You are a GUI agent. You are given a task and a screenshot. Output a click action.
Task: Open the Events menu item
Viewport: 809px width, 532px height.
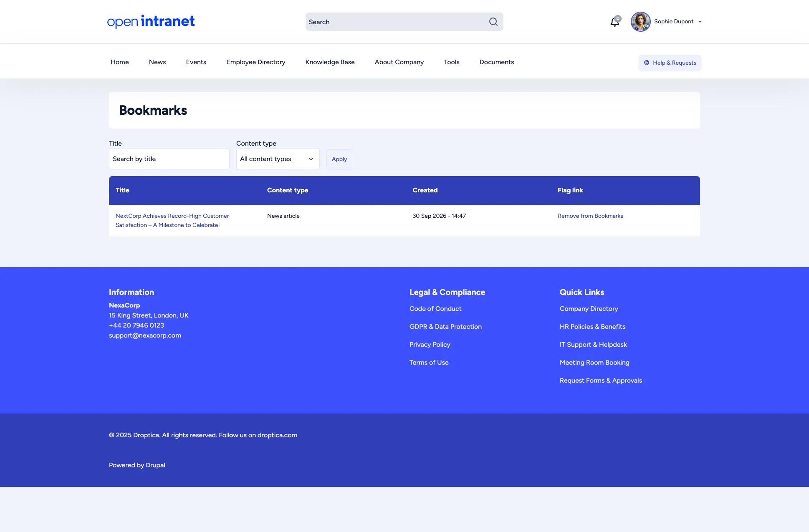pos(196,62)
